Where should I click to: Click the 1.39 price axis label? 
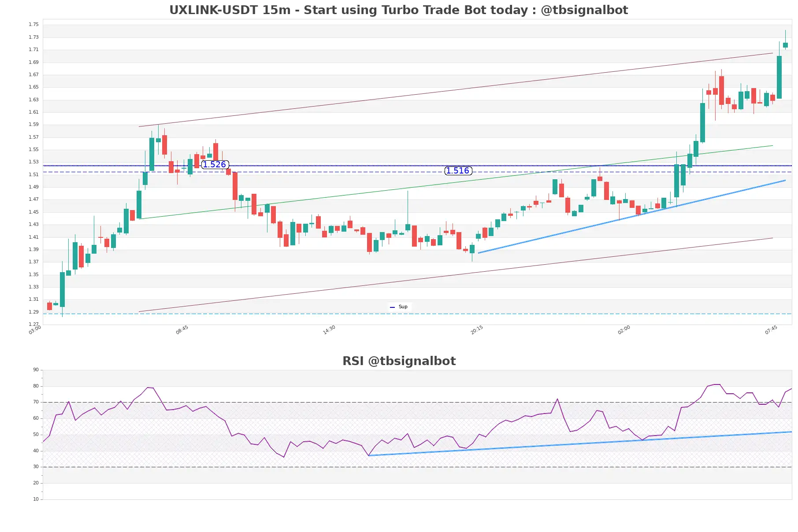pos(33,250)
